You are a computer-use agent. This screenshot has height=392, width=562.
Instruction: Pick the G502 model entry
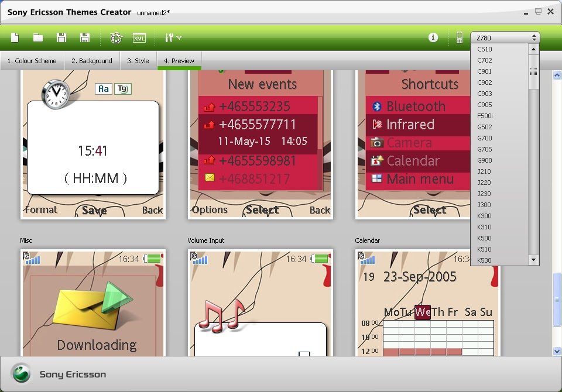(x=499, y=127)
